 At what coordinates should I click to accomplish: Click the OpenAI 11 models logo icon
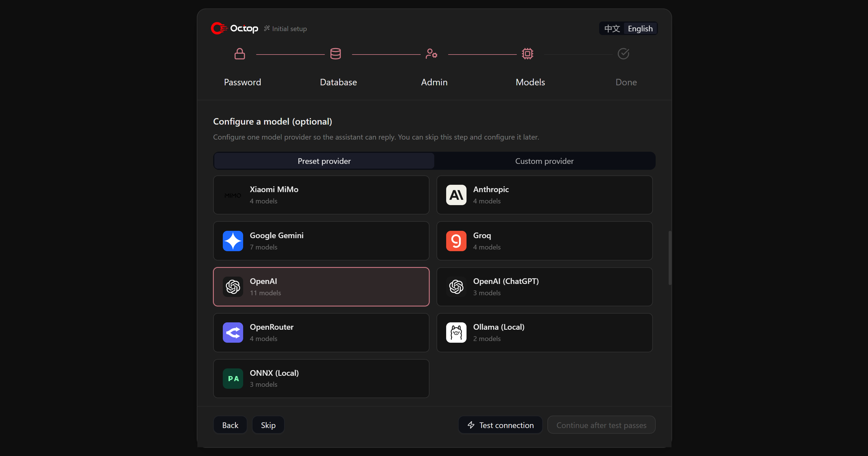click(233, 287)
